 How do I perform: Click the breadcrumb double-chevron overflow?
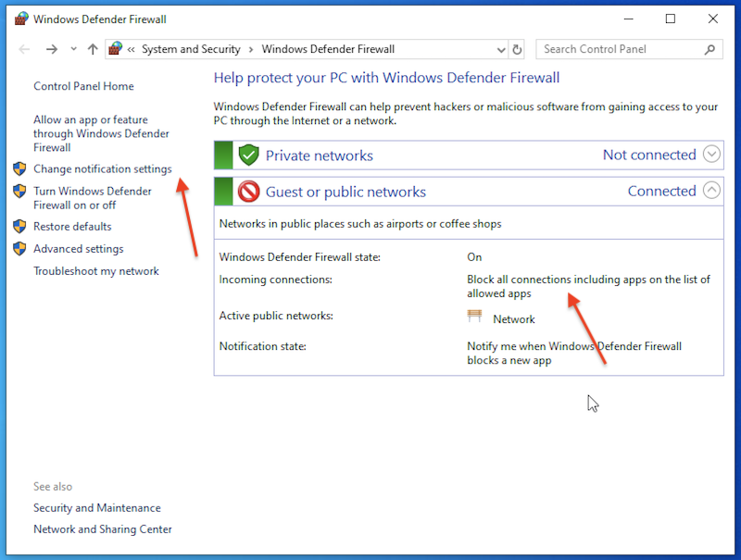131,49
